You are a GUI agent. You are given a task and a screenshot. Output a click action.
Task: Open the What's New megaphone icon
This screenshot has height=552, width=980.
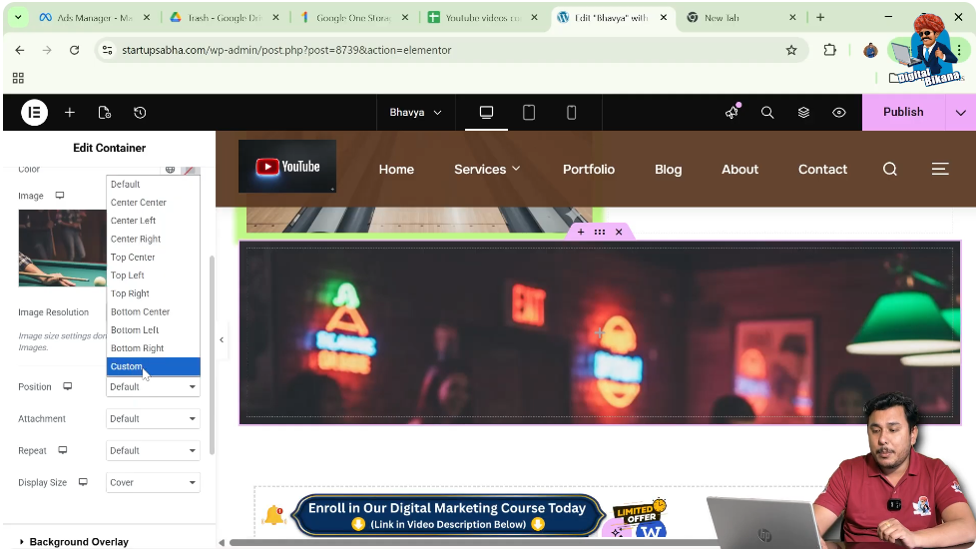pyautogui.click(x=732, y=113)
